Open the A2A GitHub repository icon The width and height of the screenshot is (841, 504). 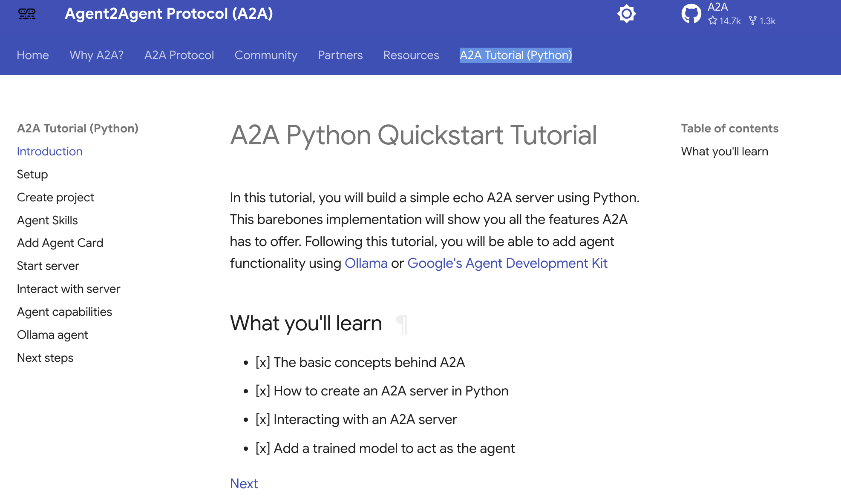(x=691, y=13)
